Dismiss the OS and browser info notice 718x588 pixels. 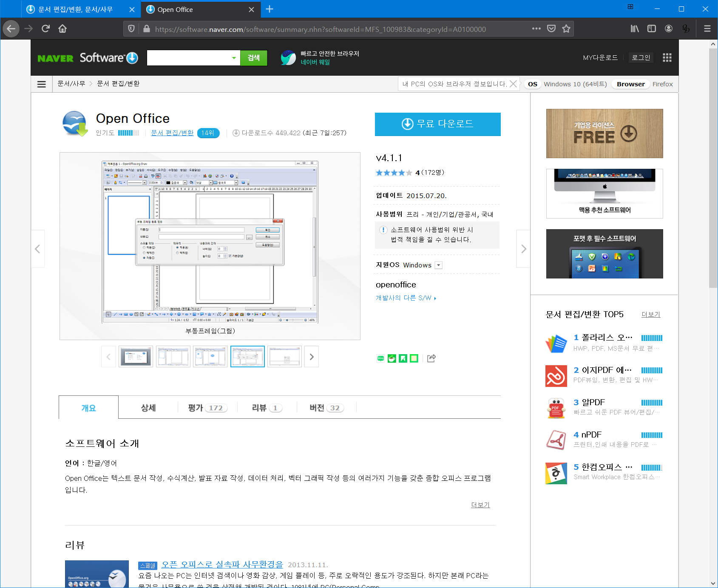pyautogui.click(x=514, y=84)
